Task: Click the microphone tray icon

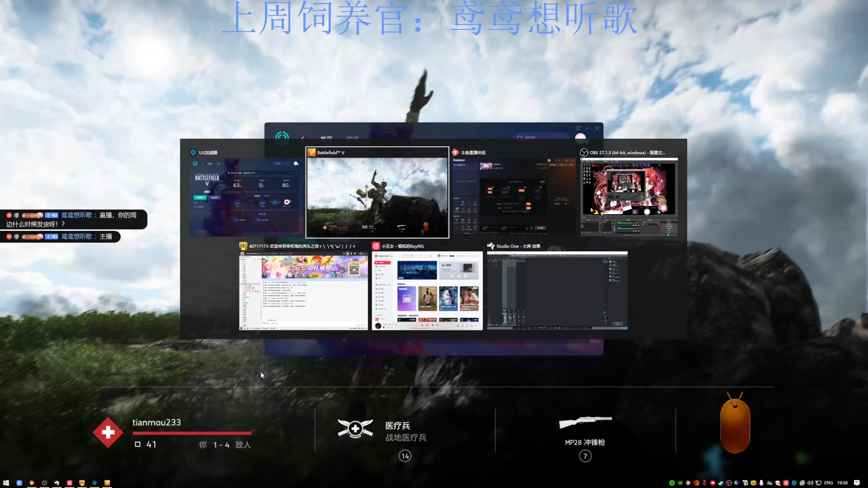Action: click(x=761, y=483)
